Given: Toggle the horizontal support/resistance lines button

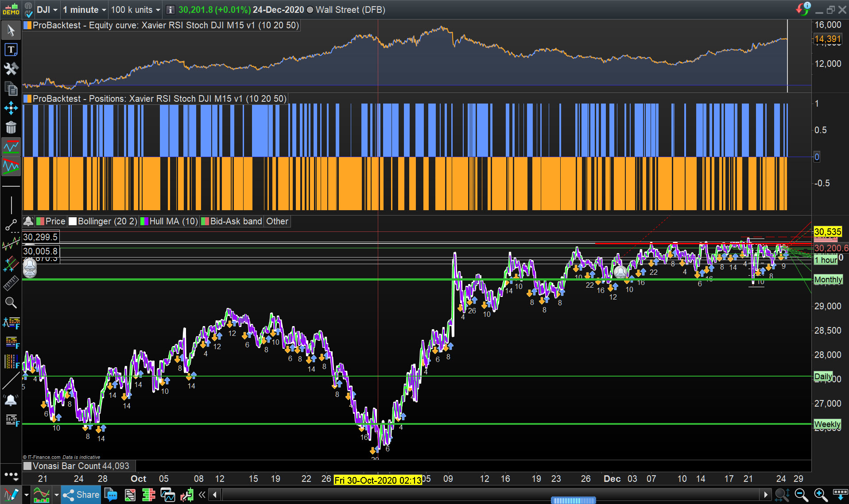Looking at the screenshot, I should pyautogui.click(x=11, y=147).
